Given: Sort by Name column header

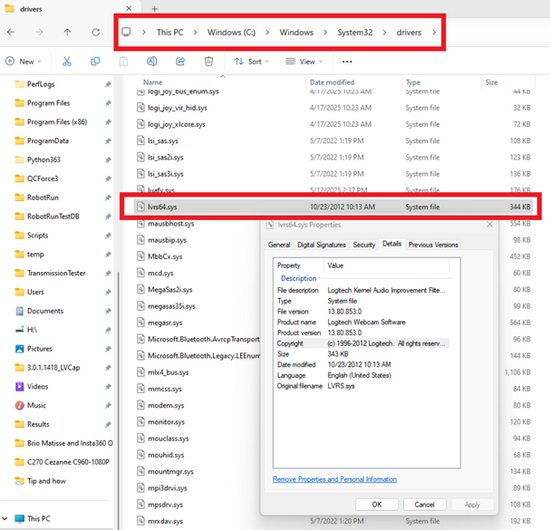Looking at the screenshot, I should click(153, 82).
